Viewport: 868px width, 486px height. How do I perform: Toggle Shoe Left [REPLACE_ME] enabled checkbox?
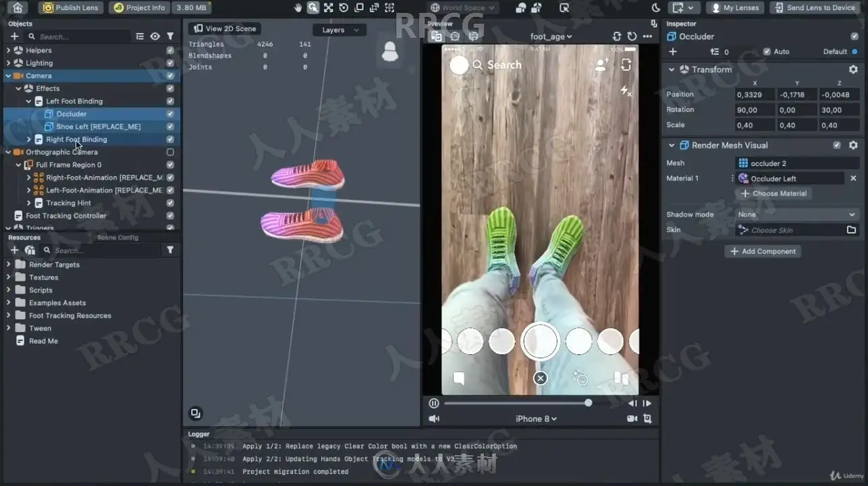170,126
